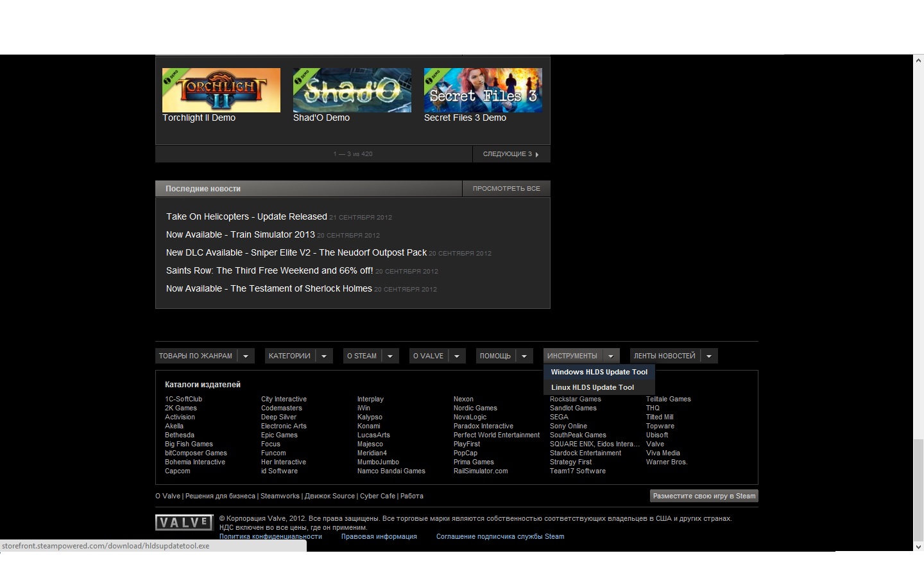Open the Kalypso publisher catalog
Image resolution: width=924 pixels, height=578 pixels.
(370, 417)
